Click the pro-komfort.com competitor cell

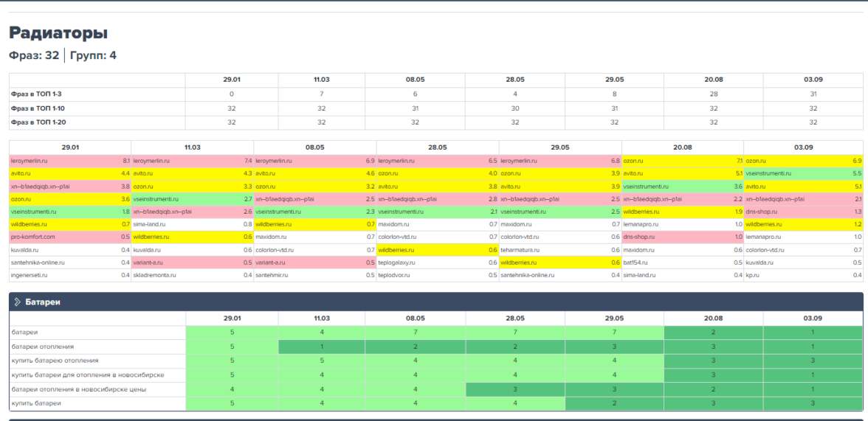pyautogui.click(x=70, y=237)
